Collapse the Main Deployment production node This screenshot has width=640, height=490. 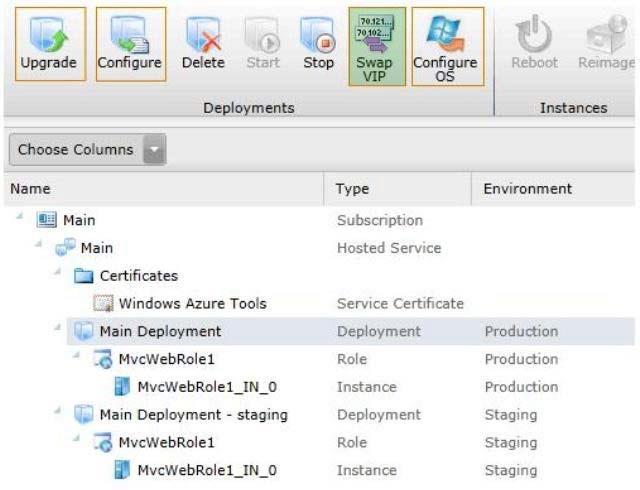click(58, 327)
